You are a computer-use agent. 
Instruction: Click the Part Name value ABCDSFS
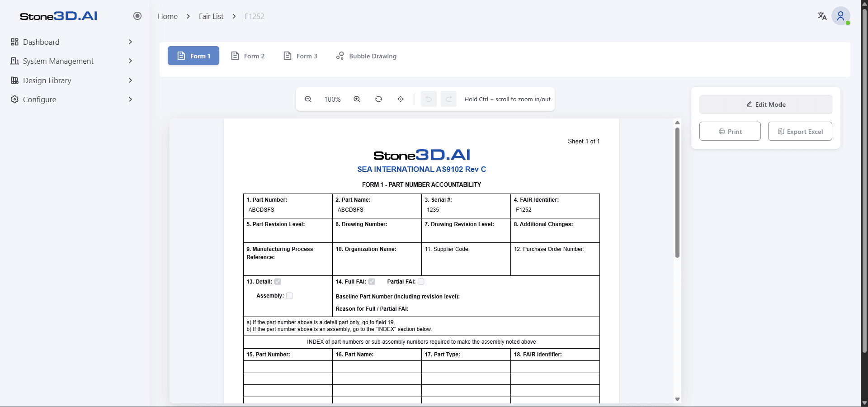pos(350,210)
